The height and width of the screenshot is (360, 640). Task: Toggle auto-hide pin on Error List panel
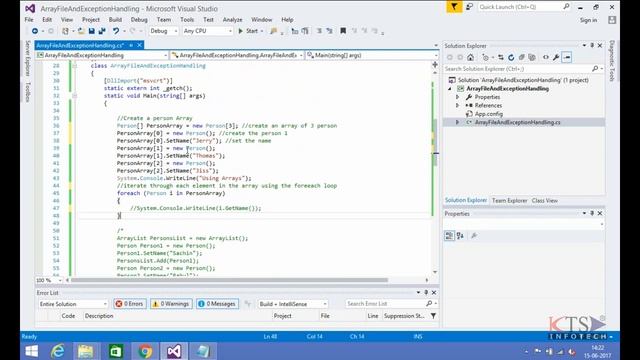coord(426,293)
